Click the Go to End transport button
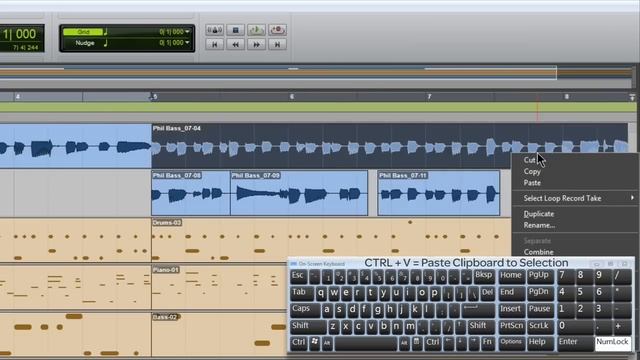The image size is (640, 360). [277, 44]
